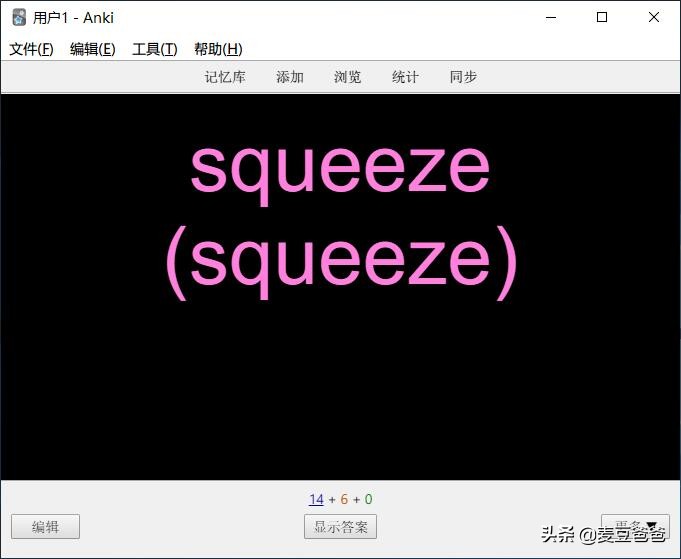Screen dimensions: 681x559
Task: Click the parenthesized (squeeze) text
Action: point(342,262)
